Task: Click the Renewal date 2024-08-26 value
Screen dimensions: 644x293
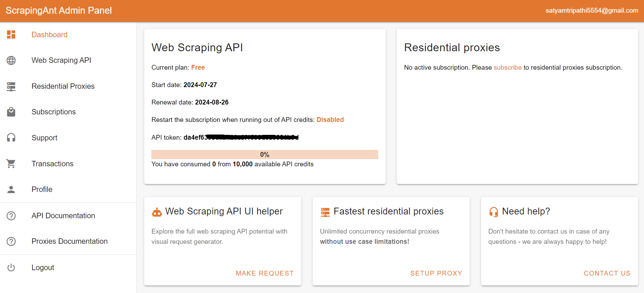Action: [212, 102]
